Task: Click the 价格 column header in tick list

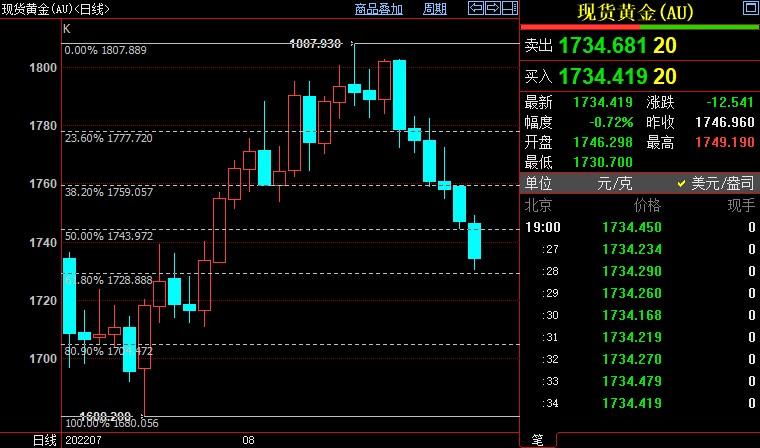Action: click(647, 205)
